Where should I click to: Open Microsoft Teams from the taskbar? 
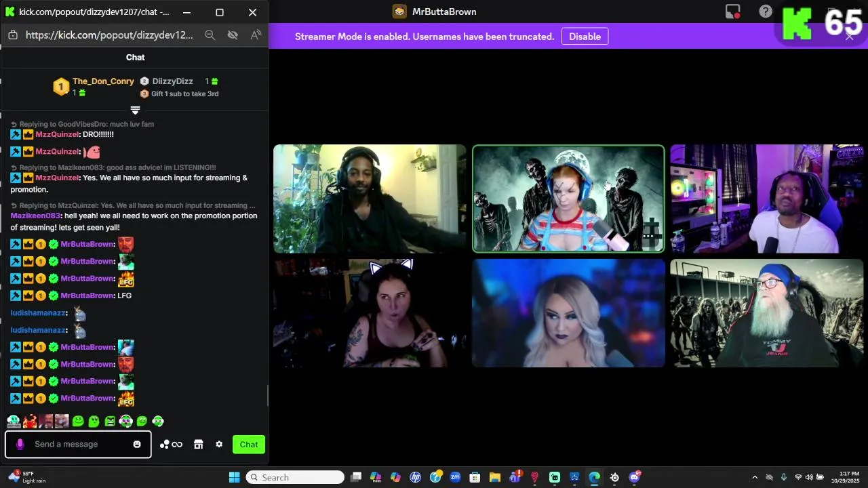click(x=515, y=477)
